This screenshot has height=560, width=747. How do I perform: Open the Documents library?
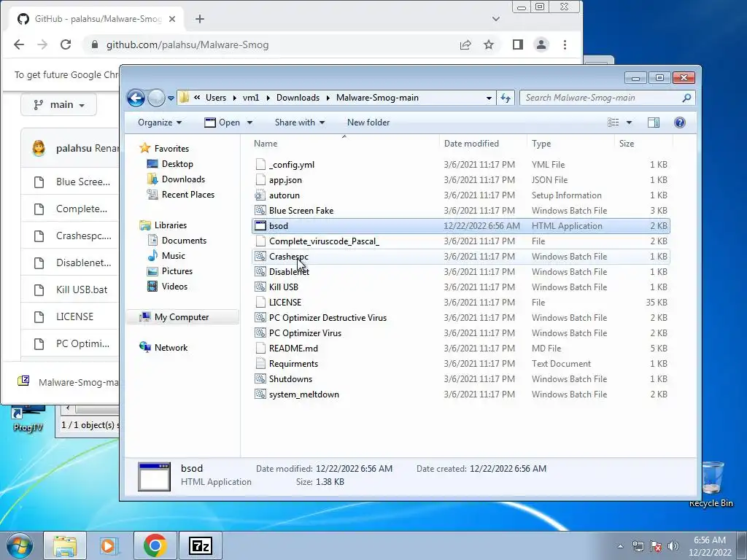click(184, 241)
